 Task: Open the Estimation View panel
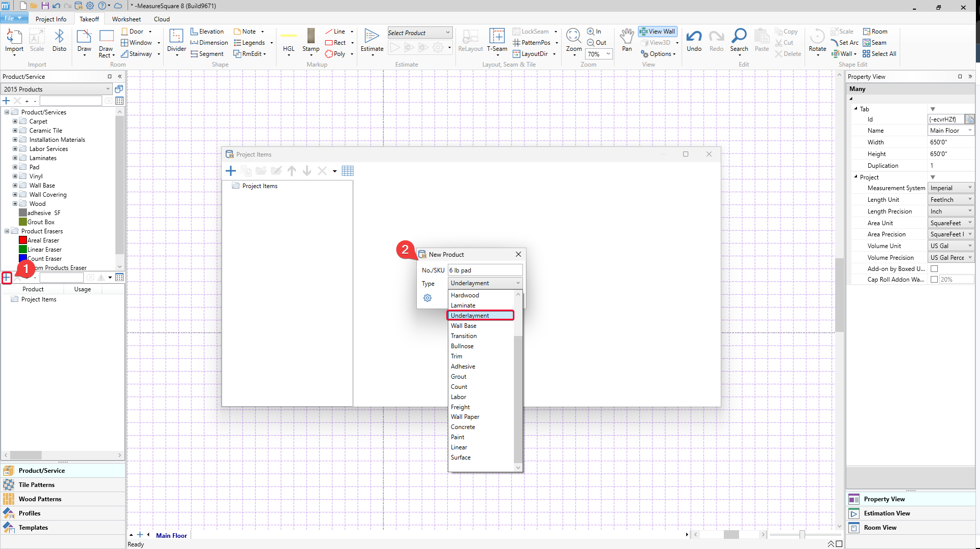(x=886, y=513)
